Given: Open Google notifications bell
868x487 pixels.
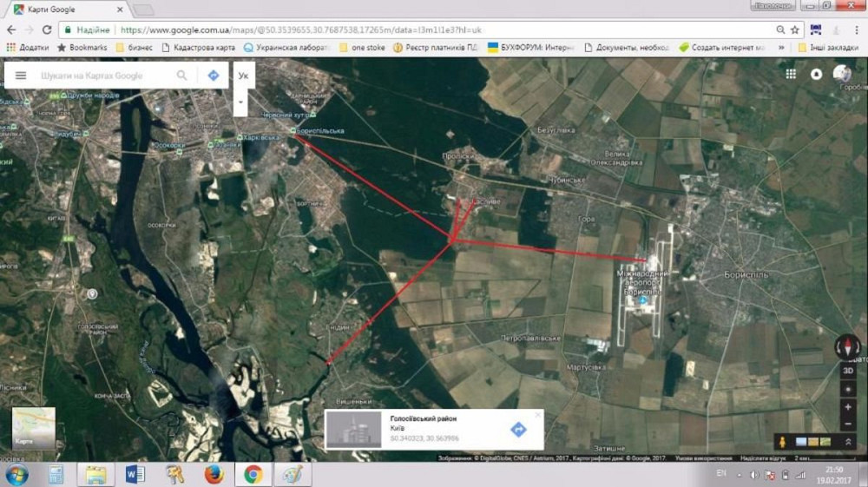Looking at the screenshot, I should click(816, 75).
